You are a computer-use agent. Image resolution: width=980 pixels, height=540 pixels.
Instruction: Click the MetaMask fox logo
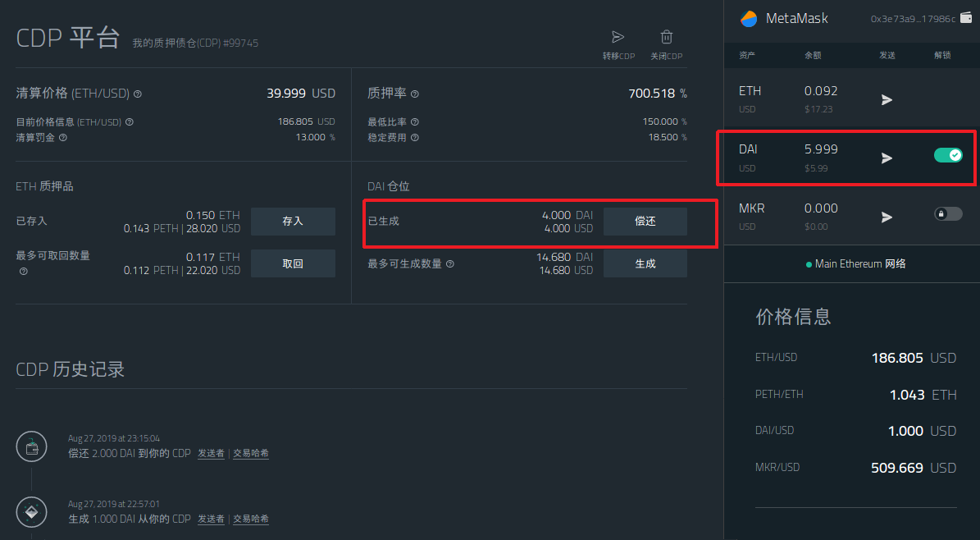coord(749,19)
